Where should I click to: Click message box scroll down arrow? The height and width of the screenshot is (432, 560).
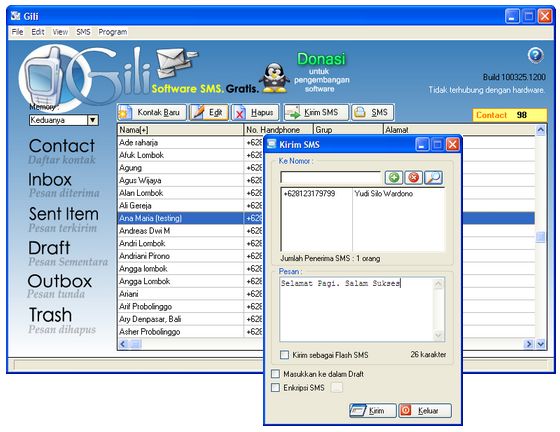click(x=438, y=335)
